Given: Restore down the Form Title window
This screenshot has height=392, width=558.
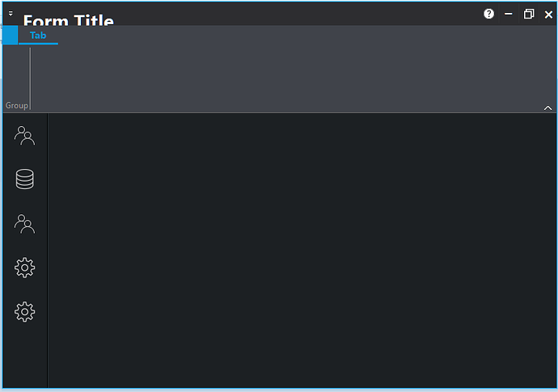Looking at the screenshot, I should pyautogui.click(x=528, y=14).
